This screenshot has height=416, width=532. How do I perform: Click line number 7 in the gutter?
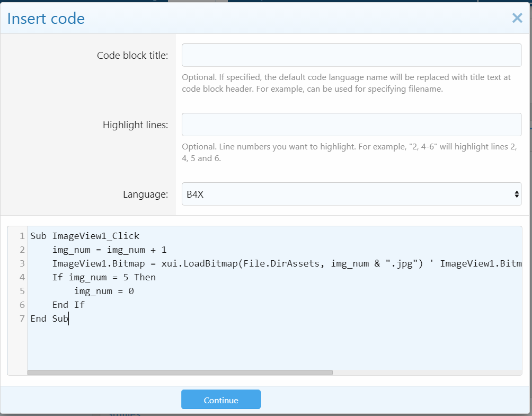(x=22, y=318)
